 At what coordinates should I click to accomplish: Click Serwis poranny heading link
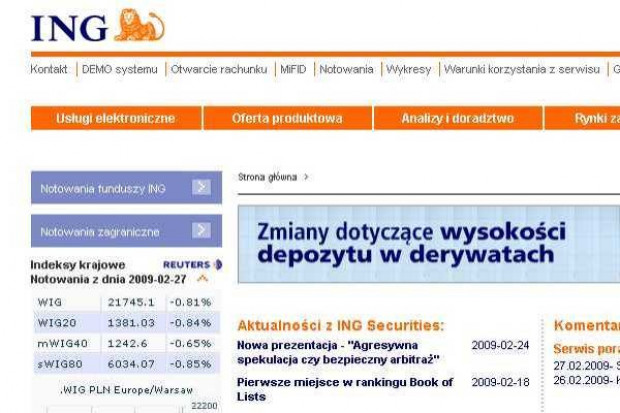pos(586,349)
